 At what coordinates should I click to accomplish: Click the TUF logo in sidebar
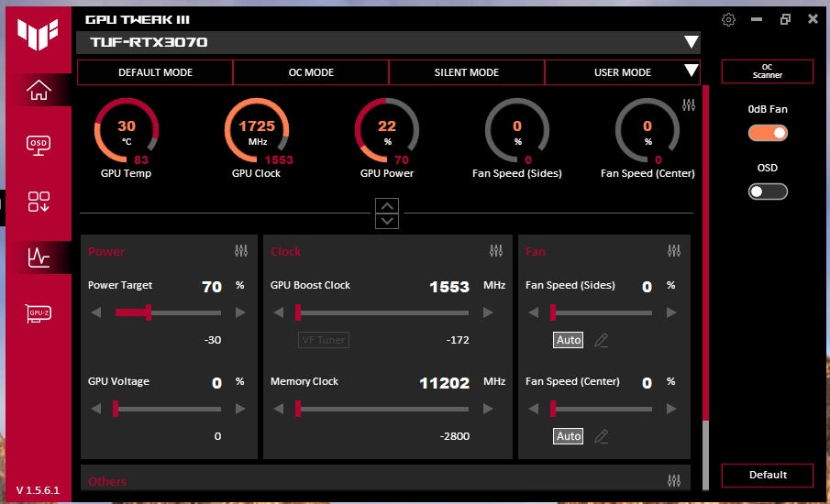pos(38,34)
